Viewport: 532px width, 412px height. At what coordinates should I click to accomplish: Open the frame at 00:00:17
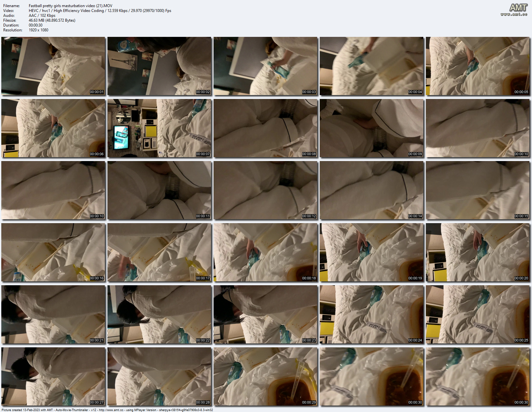click(160, 252)
